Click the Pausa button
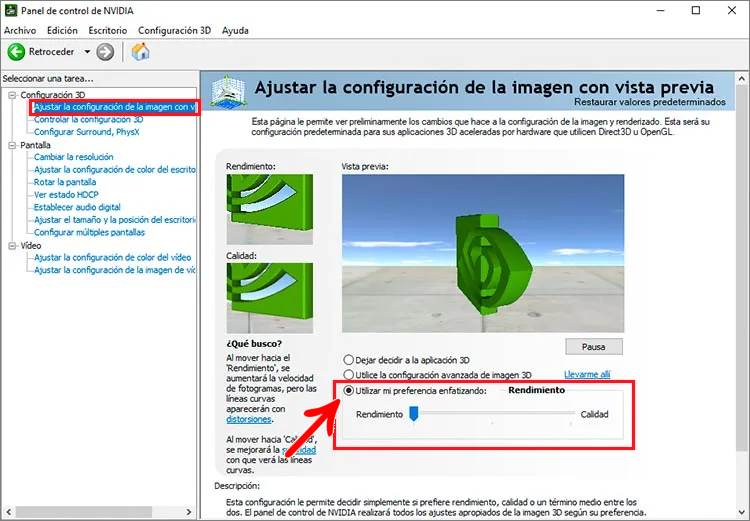 coord(594,346)
